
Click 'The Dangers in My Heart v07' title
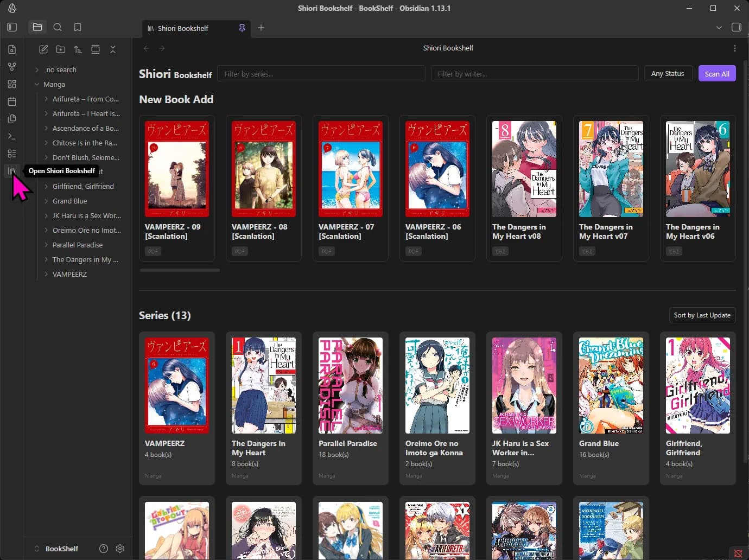tap(606, 232)
